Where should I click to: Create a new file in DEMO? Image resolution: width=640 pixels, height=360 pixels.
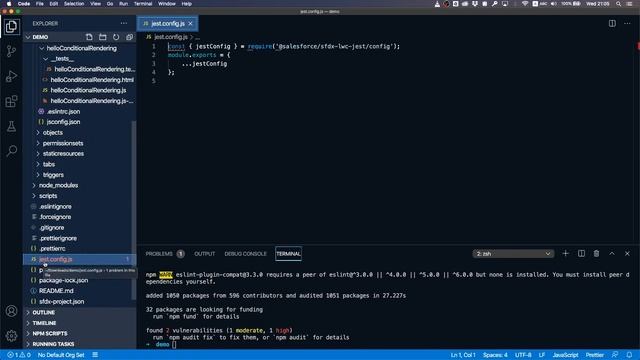pyautogui.click(x=89, y=37)
